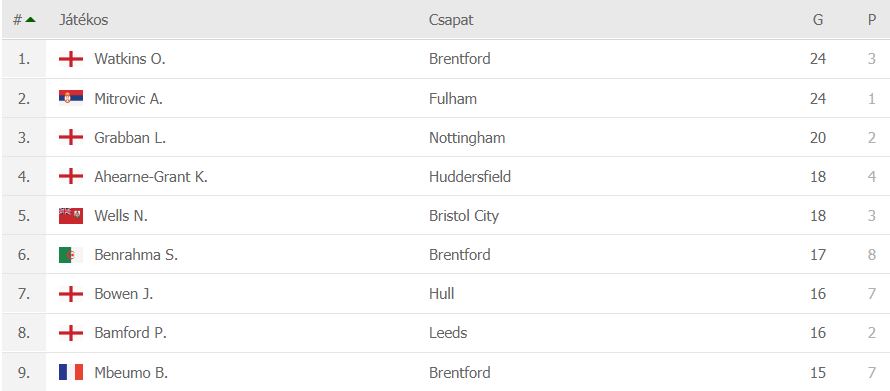Image resolution: width=890 pixels, height=391 pixels.
Task: Click France flag beside Mbeumo B.
Action: coord(71,372)
